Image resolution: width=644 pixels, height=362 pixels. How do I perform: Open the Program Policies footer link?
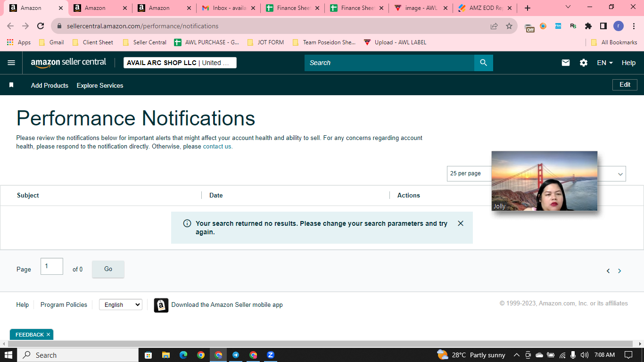point(64,305)
